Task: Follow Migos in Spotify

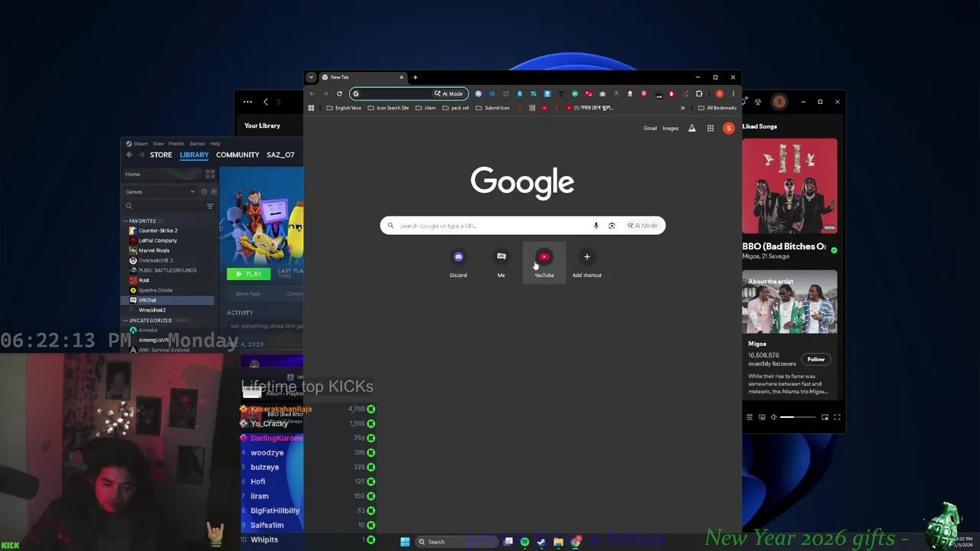Action: pyautogui.click(x=815, y=360)
